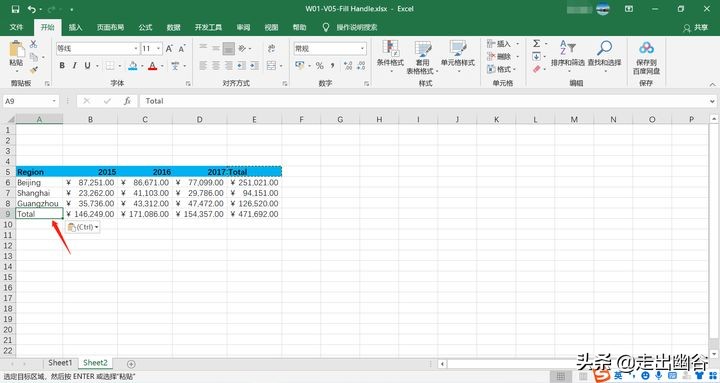The width and height of the screenshot is (720, 383).
Task: Toggle Bold formatting
Action: point(62,66)
